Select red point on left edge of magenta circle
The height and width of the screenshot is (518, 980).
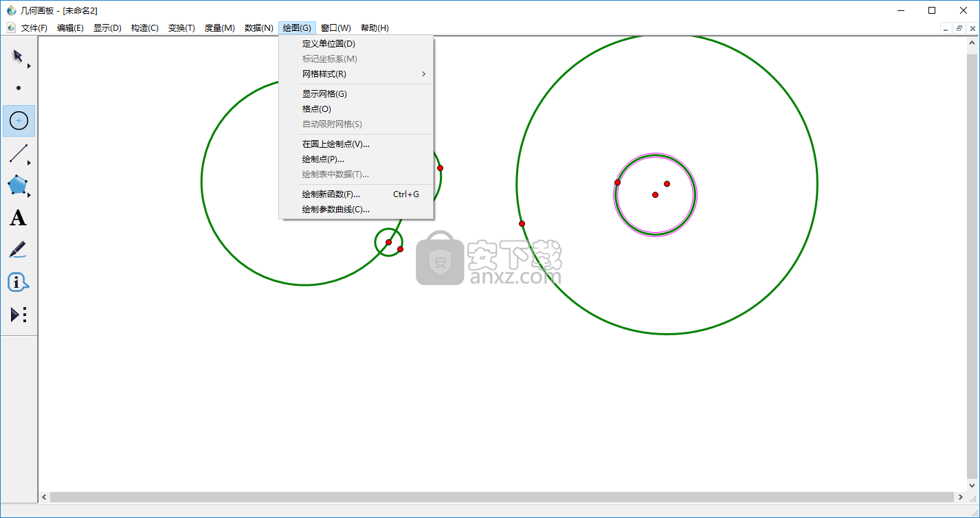coord(617,182)
